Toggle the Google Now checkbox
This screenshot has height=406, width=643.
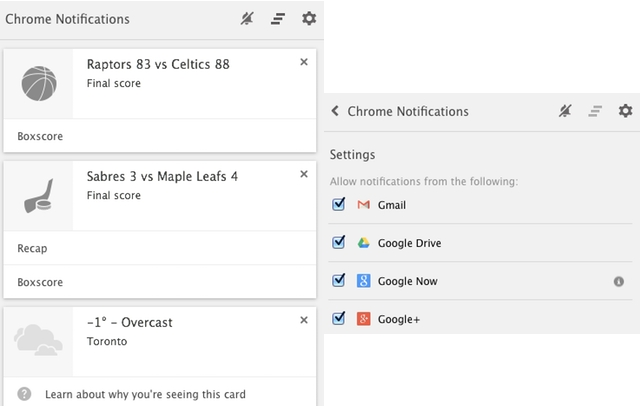338,281
